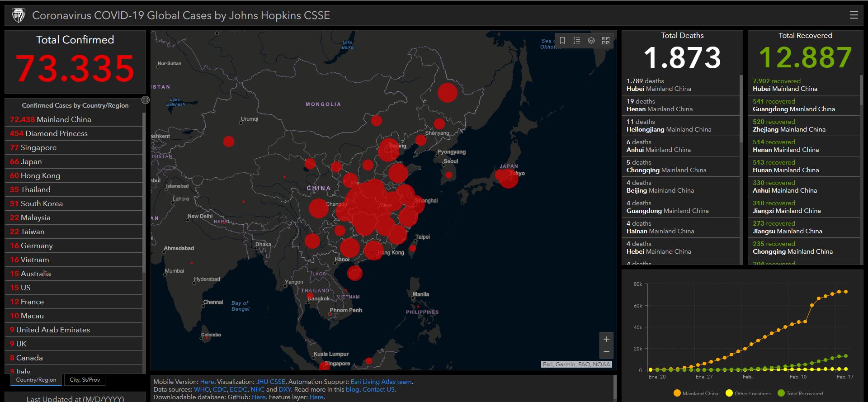Select 15 Australia row
868x402 pixels.
74,274
